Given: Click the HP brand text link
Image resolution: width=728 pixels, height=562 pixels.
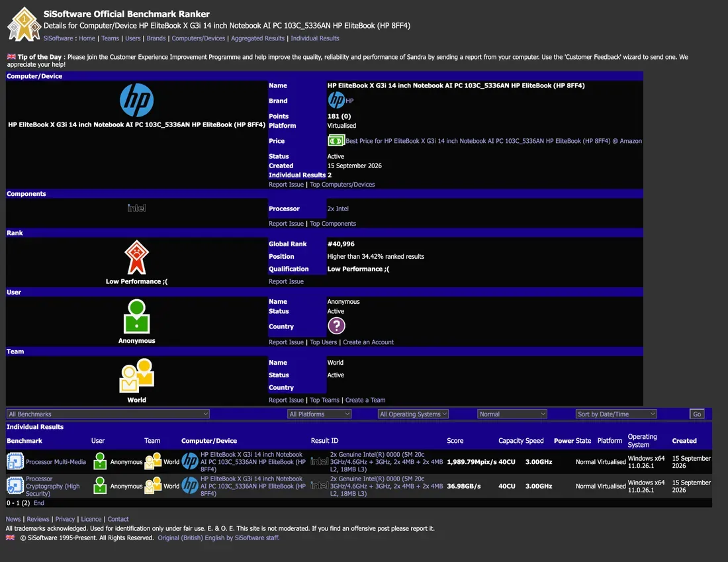Looking at the screenshot, I should [349, 101].
